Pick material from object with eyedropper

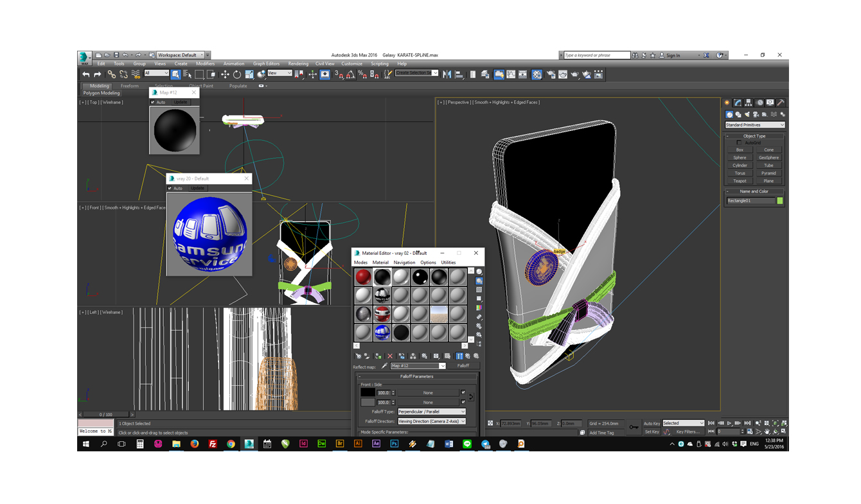click(384, 366)
